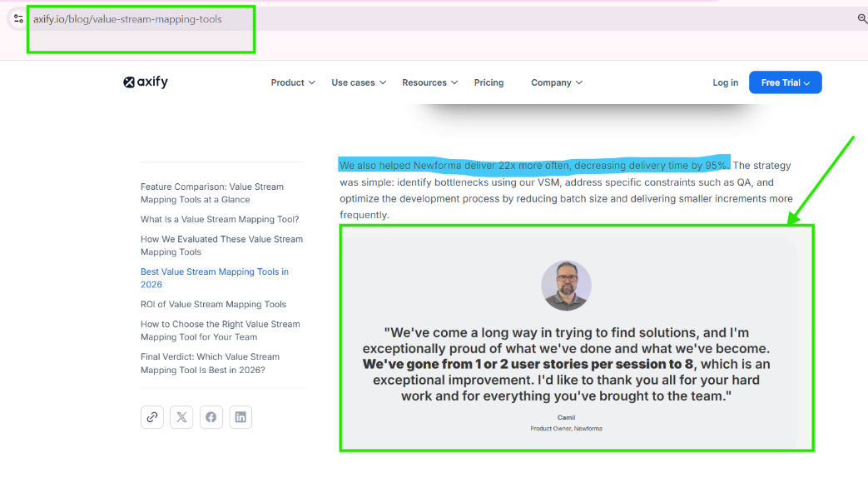Open the Free Trial dropdown button
The width and height of the screenshot is (868, 478).
click(x=785, y=82)
